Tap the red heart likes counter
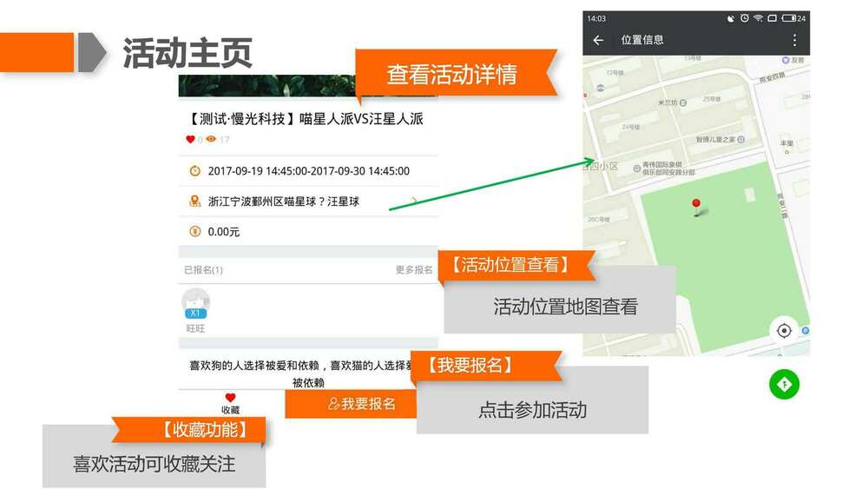Screen dimensions: 868x489 tap(191, 140)
